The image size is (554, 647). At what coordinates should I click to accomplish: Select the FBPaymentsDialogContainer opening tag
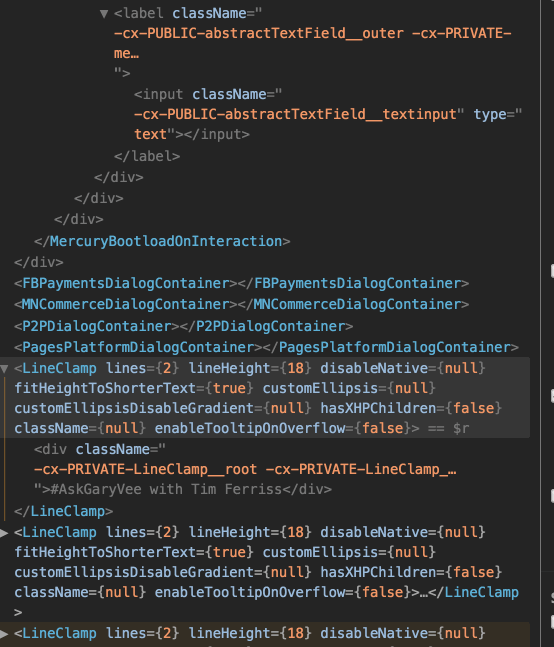[126, 283]
